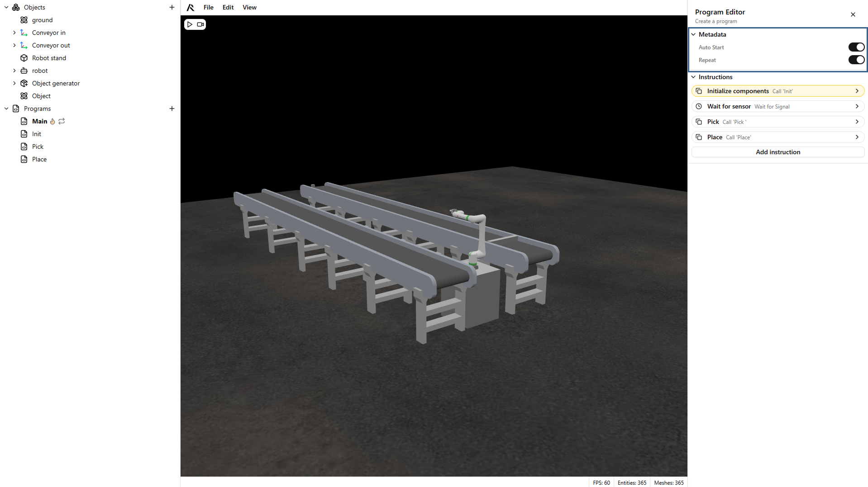Disable the Auto Start toggle

(856, 47)
